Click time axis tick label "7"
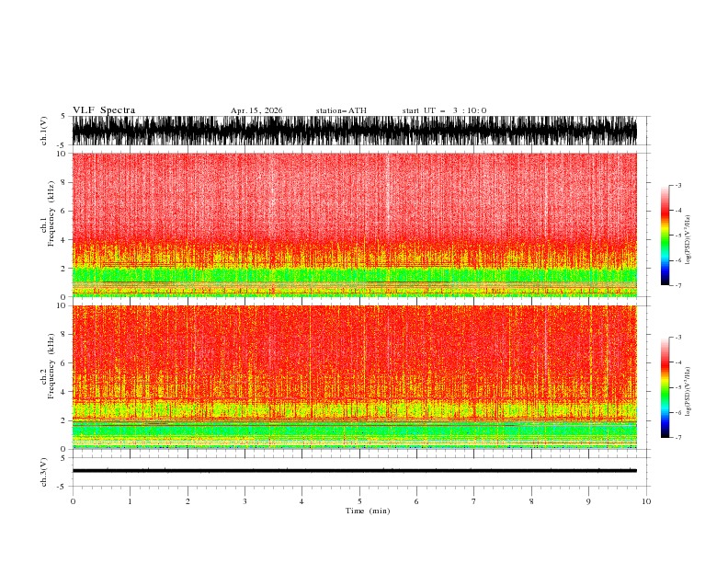728x563 pixels. 473,501
